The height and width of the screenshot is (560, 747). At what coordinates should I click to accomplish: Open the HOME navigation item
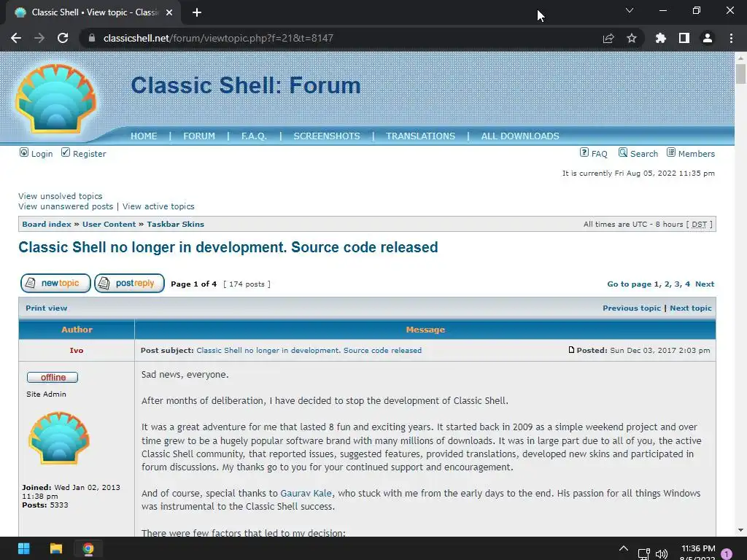click(144, 136)
